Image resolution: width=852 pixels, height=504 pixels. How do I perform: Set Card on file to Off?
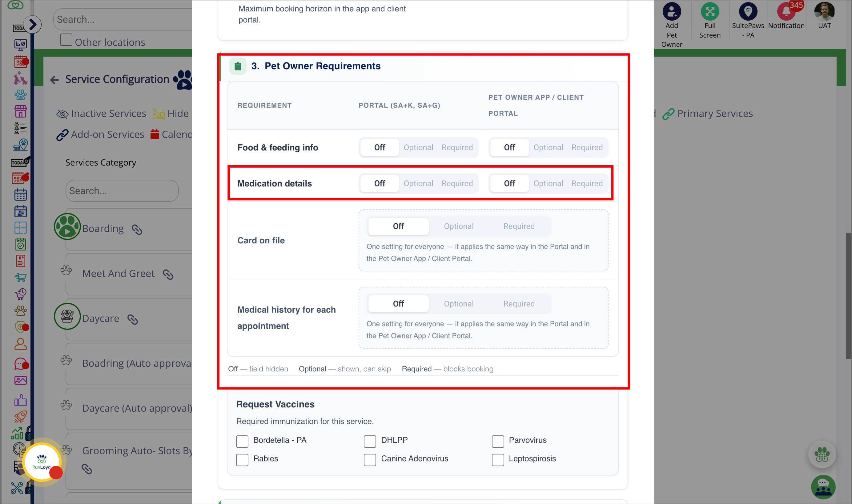(x=399, y=226)
